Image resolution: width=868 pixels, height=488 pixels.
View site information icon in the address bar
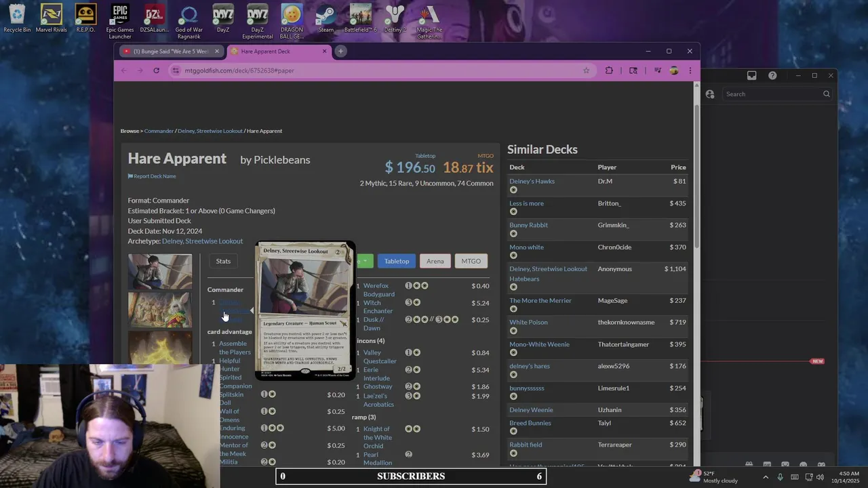(x=176, y=70)
